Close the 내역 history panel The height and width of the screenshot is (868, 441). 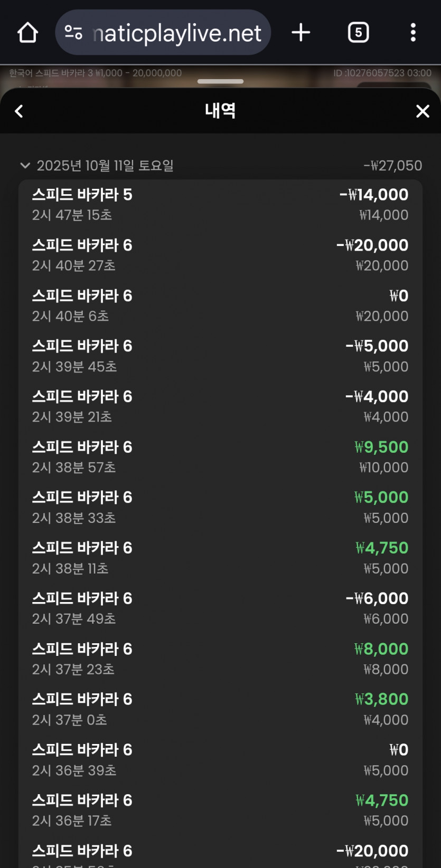[423, 111]
